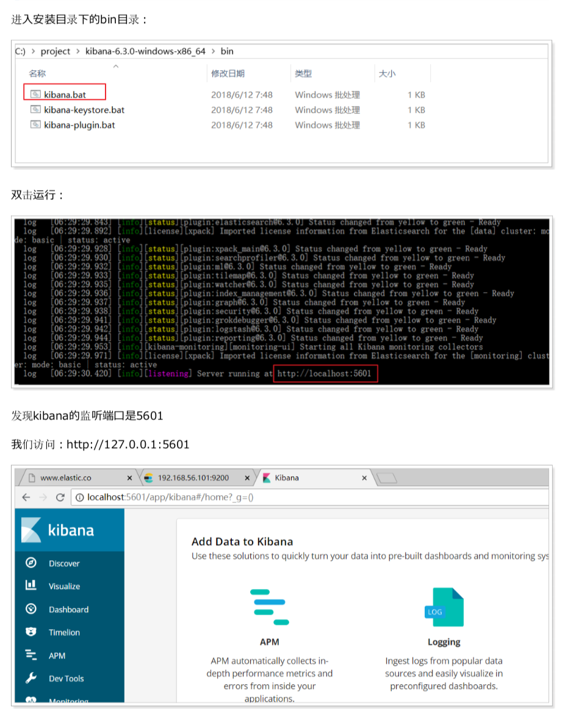Click the 1 KB size cell of kibana-plugin.bat
576x728 pixels.
pos(416,125)
